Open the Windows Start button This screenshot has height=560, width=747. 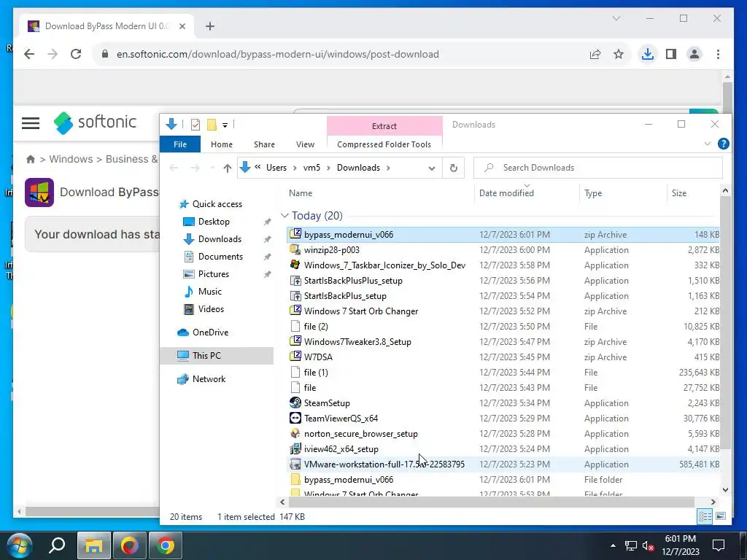(x=19, y=545)
